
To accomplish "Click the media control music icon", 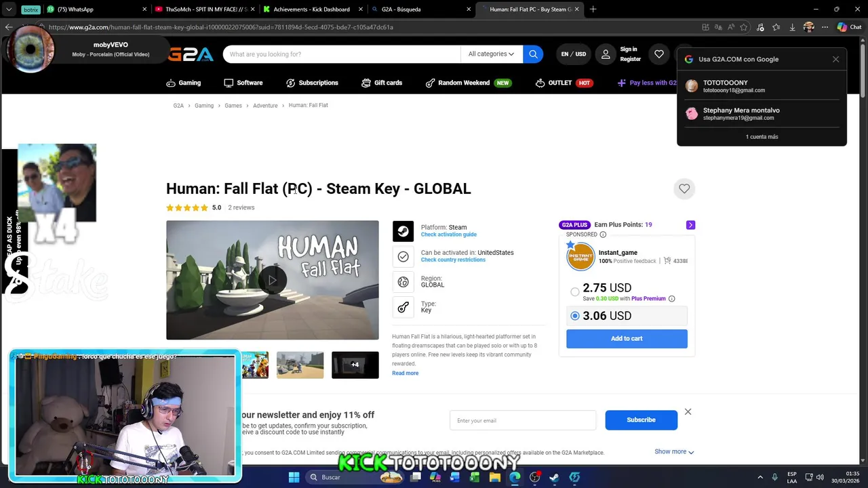I will [x=759, y=27].
